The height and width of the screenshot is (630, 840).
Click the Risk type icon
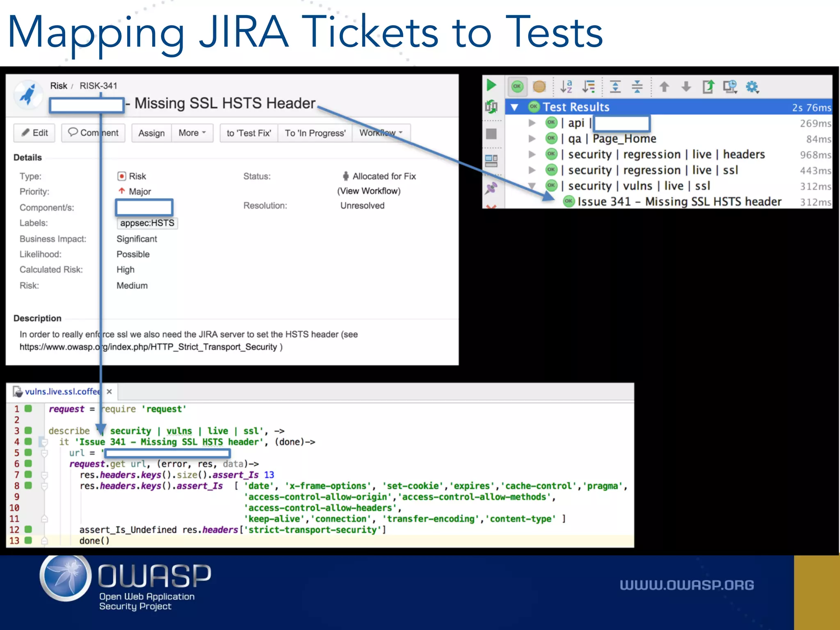(121, 176)
